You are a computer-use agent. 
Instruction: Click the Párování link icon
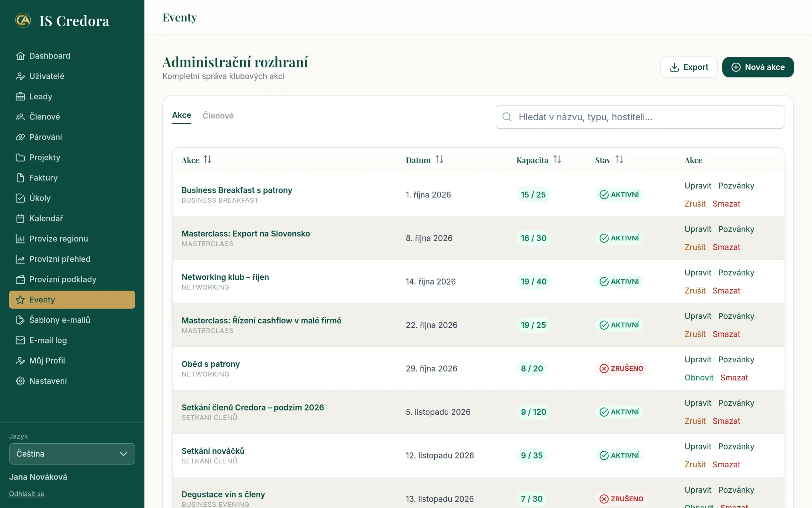coord(20,137)
